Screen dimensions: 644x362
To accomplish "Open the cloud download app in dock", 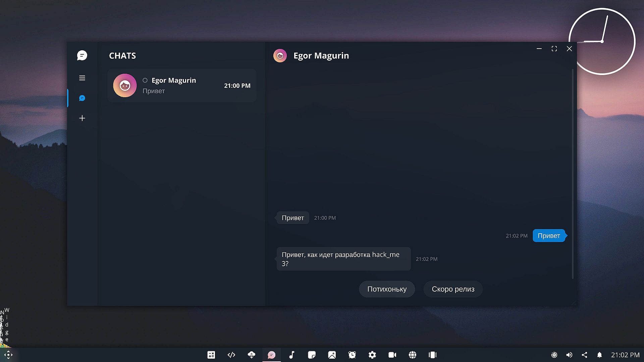I will (252, 355).
